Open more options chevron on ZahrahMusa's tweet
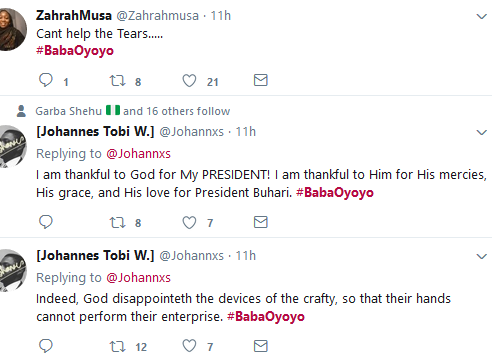Screen dimensions: 492x360 (482, 16)
